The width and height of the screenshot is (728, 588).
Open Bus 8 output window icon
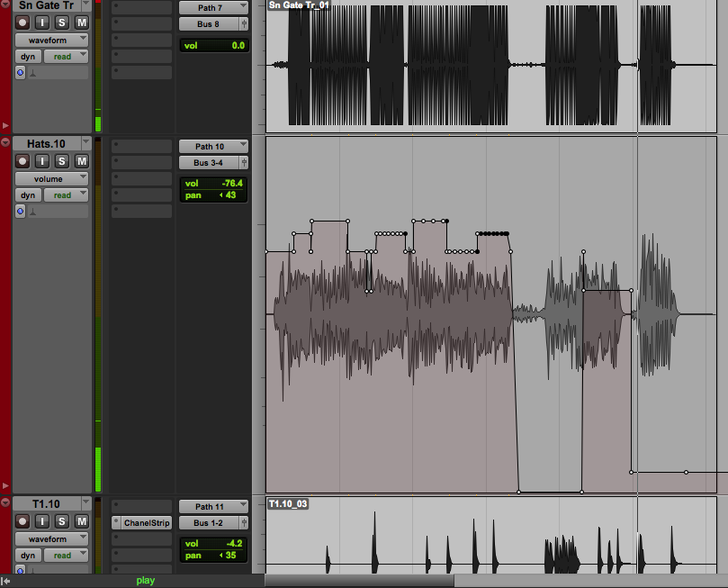[244, 23]
